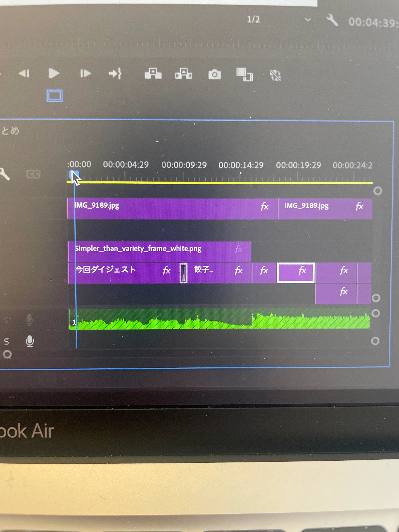Click the Extract button icon
The image size is (399, 532).
pos(184,74)
